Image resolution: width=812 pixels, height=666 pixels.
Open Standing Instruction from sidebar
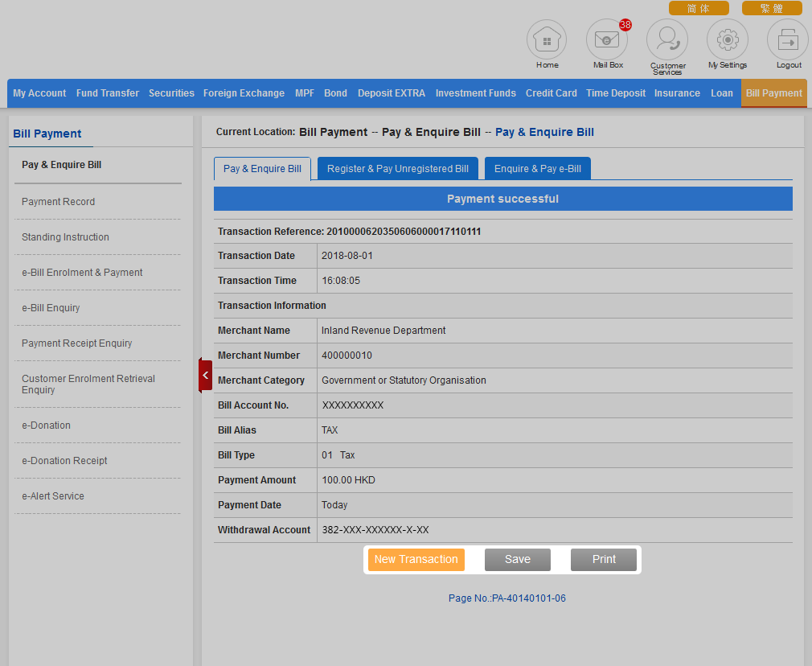[x=65, y=237]
